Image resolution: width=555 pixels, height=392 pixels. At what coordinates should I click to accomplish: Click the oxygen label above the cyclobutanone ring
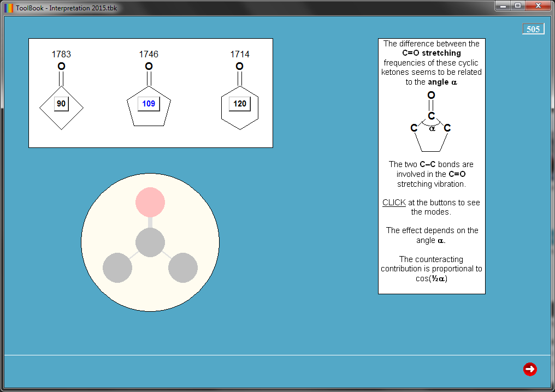(61, 67)
